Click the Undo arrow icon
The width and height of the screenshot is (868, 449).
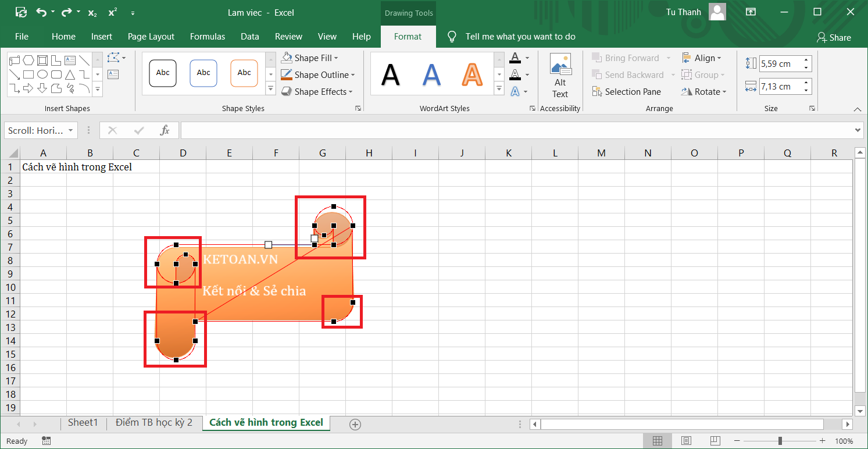(41, 12)
